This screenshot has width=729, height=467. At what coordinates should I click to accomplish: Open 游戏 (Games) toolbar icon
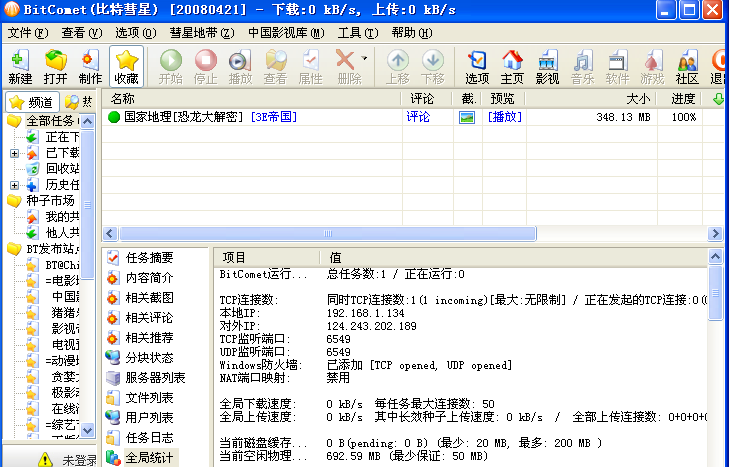pyautogui.click(x=652, y=67)
